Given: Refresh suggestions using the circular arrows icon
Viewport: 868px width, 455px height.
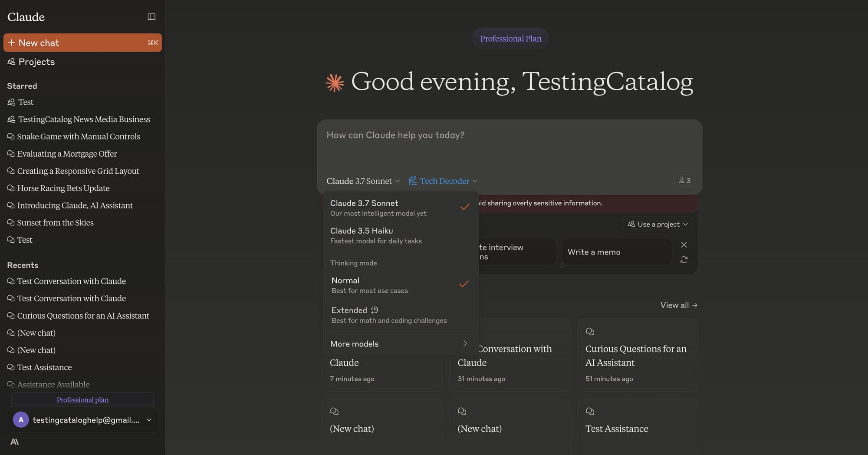Looking at the screenshot, I should 684,260.
